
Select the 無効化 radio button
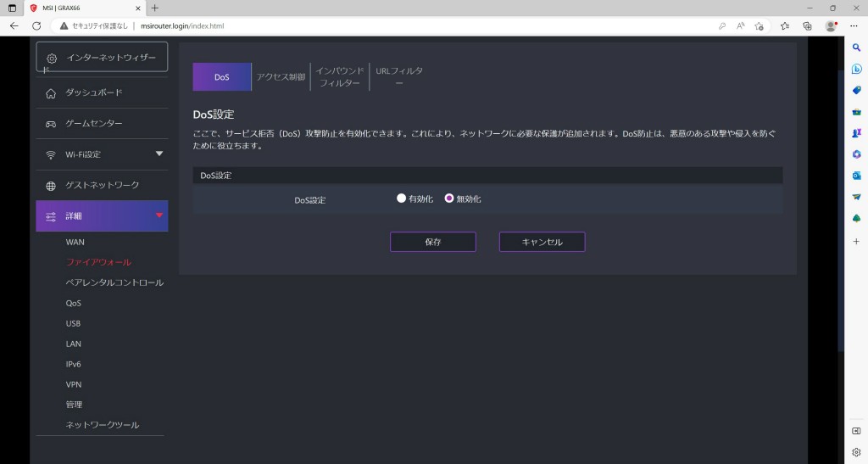pyautogui.click(x=449, y=198)
